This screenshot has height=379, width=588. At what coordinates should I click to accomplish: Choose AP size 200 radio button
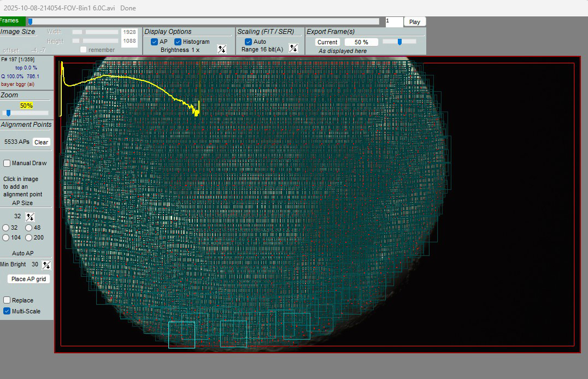(x=28, y=237)
